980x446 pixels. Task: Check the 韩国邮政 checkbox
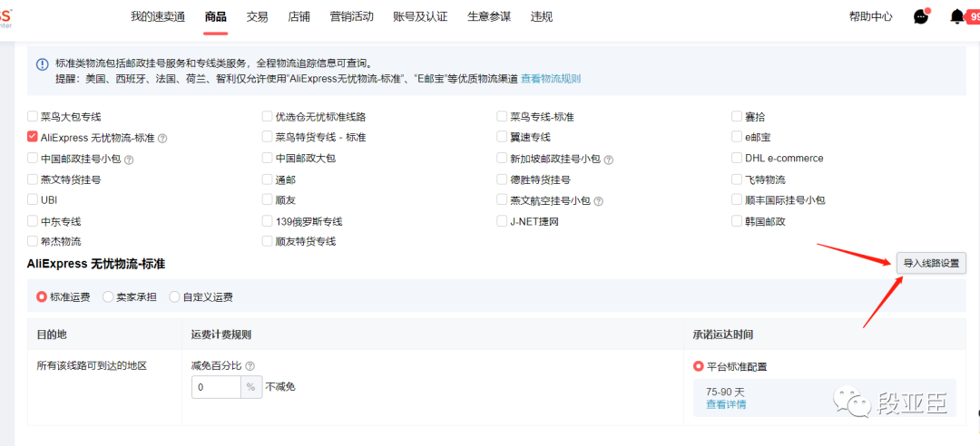(x=737, y=221)
